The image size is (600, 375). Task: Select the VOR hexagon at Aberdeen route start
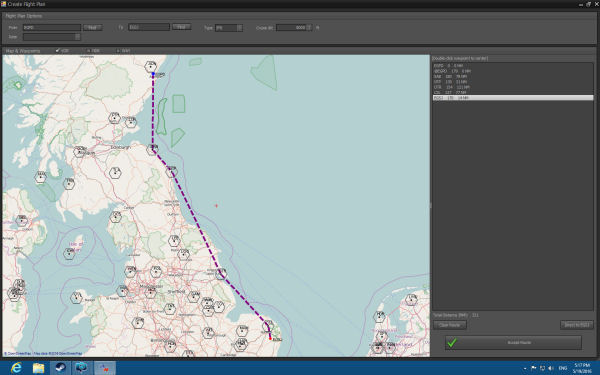151,66
